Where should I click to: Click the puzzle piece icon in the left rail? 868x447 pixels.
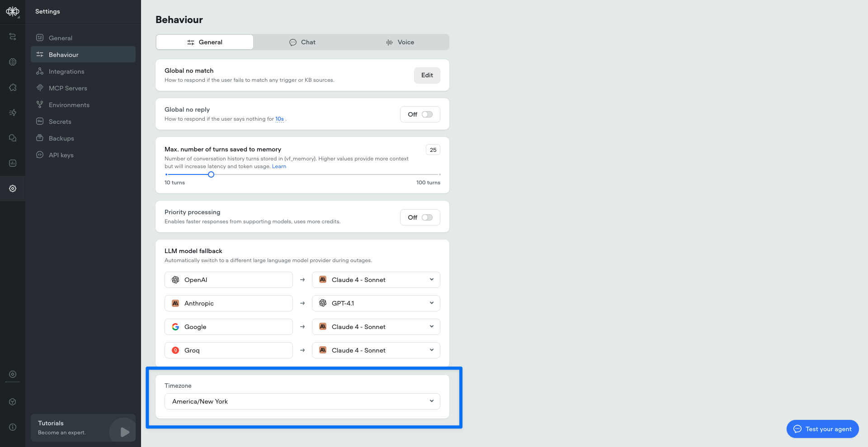pos(13,87)
